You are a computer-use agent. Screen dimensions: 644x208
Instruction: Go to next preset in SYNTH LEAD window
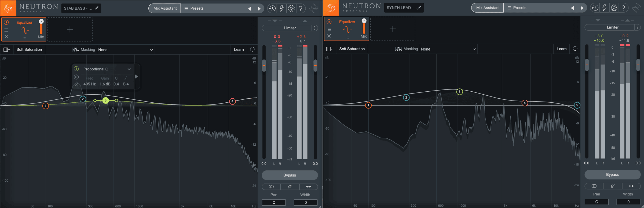[x=582, y=8]
